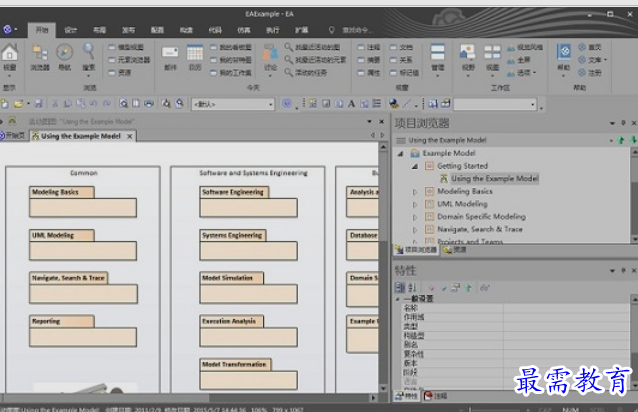Click the 首页 help link button
This screenshot has height=412, width=638.
point(590,47)
